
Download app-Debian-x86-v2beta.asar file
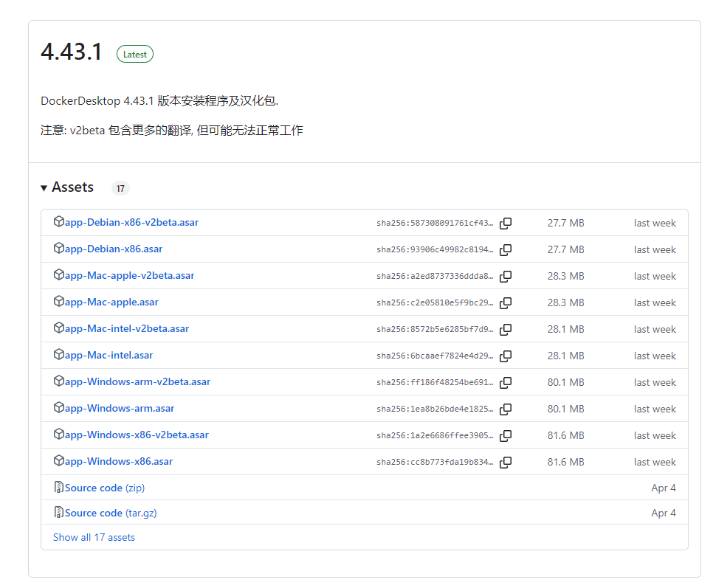(x=131, y=222)
